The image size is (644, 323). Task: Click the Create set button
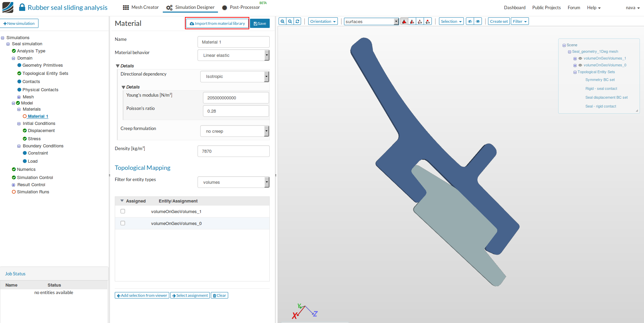(x=499, y=21)
